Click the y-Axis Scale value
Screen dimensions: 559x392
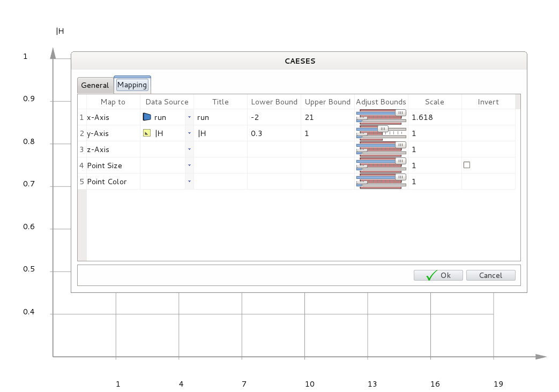coord(414,133)
